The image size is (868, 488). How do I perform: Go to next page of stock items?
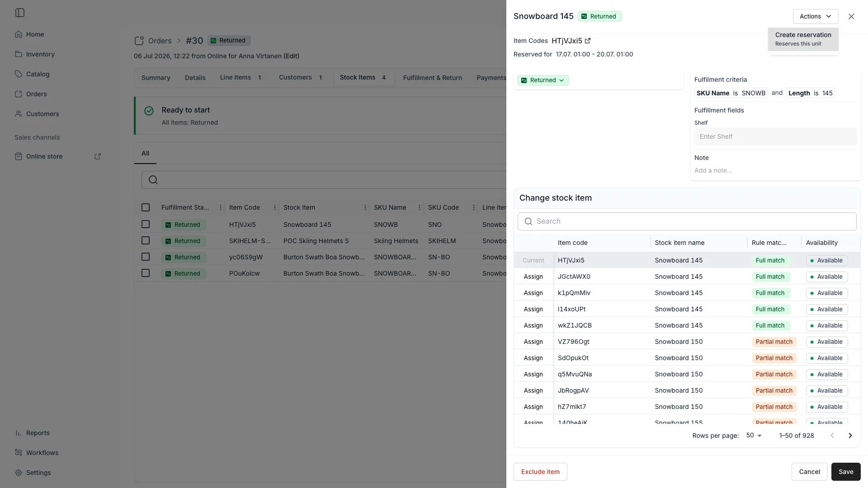coord(850,436)
